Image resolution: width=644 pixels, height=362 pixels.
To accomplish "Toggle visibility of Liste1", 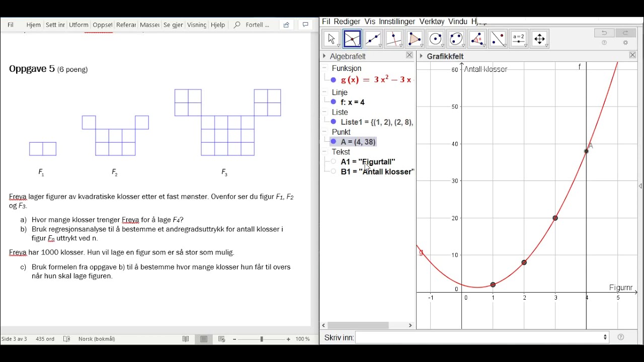I will pos(334,122).
